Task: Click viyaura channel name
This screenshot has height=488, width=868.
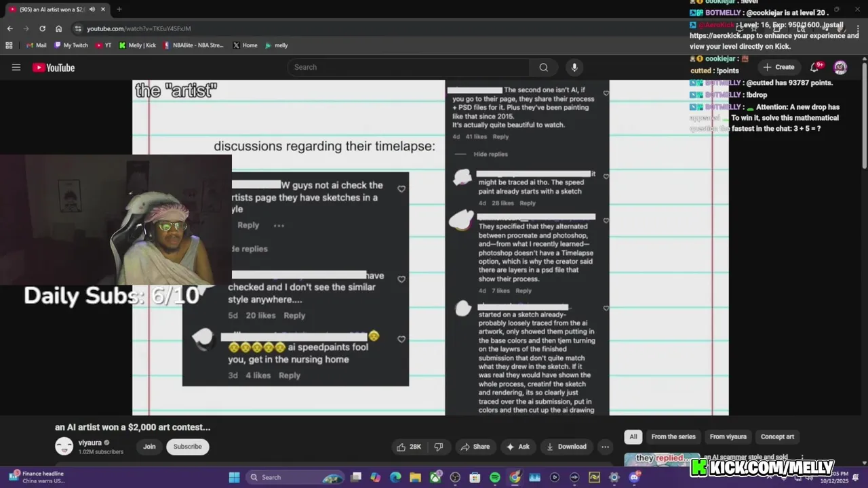Action: 90,443
